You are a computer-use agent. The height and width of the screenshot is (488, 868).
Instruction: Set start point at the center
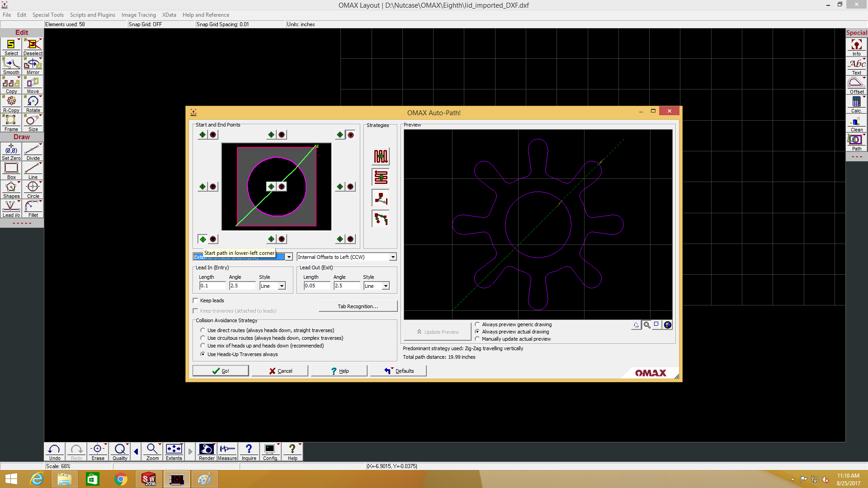point(271,187)
